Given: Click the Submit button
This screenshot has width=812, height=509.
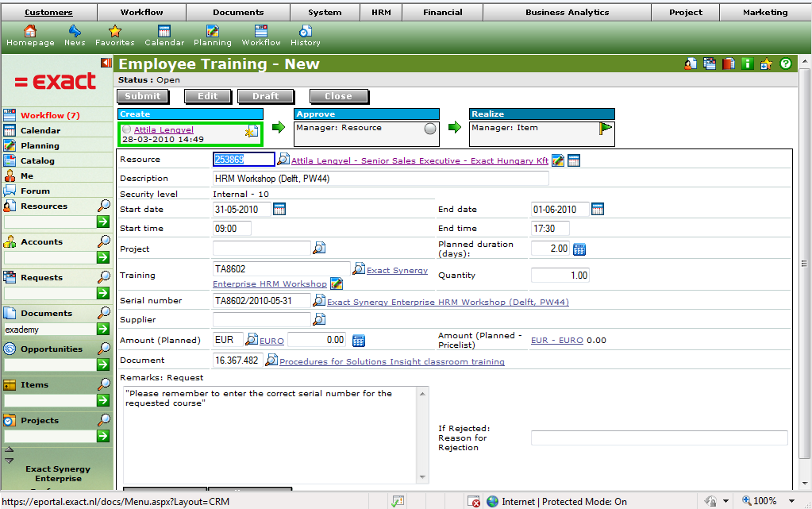Looking at the screenshot, I should click(x=143, y=96).
